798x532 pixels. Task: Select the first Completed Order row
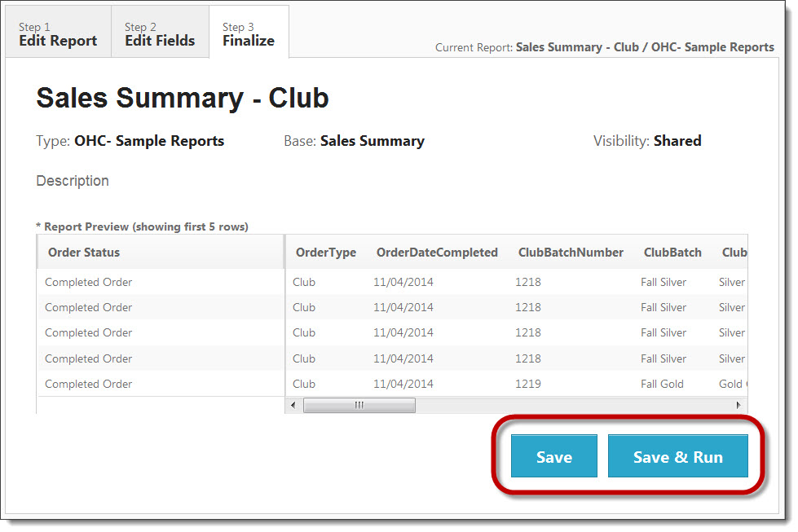(88, 282)
